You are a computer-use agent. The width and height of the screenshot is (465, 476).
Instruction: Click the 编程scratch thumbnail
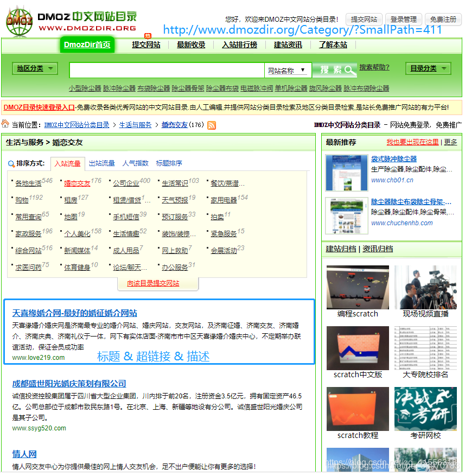(358, 288)
